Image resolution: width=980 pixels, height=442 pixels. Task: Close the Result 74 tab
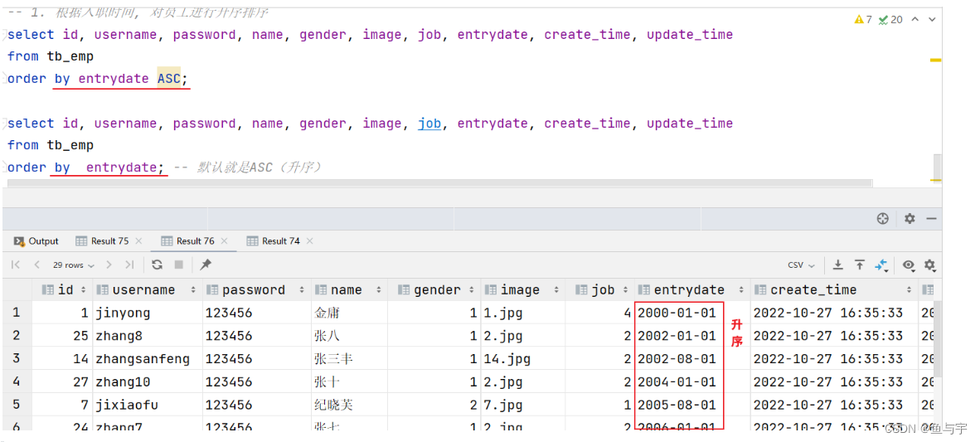[x=309, y=241]
